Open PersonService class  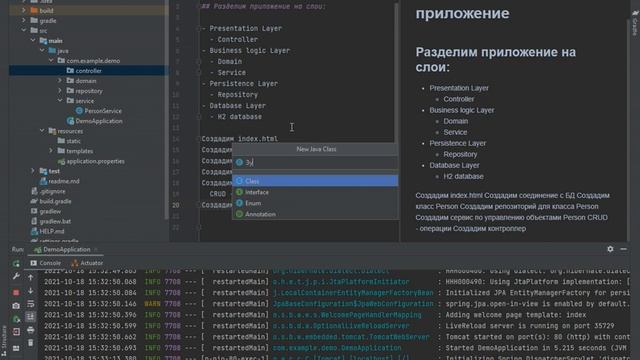103,111
